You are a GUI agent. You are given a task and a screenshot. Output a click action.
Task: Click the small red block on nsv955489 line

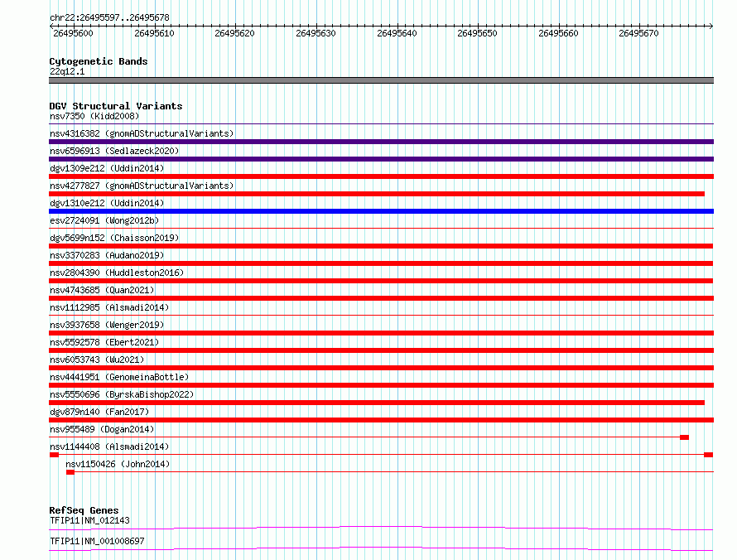(684, 437)
